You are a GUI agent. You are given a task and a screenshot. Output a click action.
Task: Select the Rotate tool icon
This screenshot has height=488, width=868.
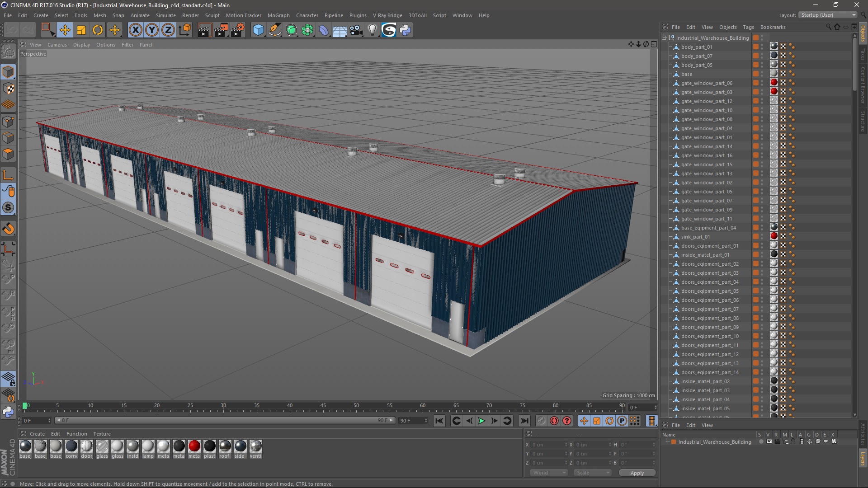[x=98, y=30]
